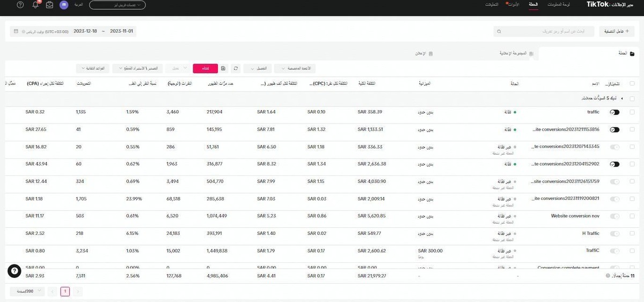
Task: Toggle off the 'traffic' campaign switch
Action: point(614,112)
